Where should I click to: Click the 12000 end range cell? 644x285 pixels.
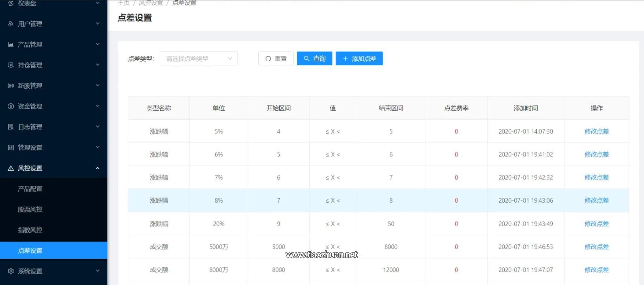point(391,270)
